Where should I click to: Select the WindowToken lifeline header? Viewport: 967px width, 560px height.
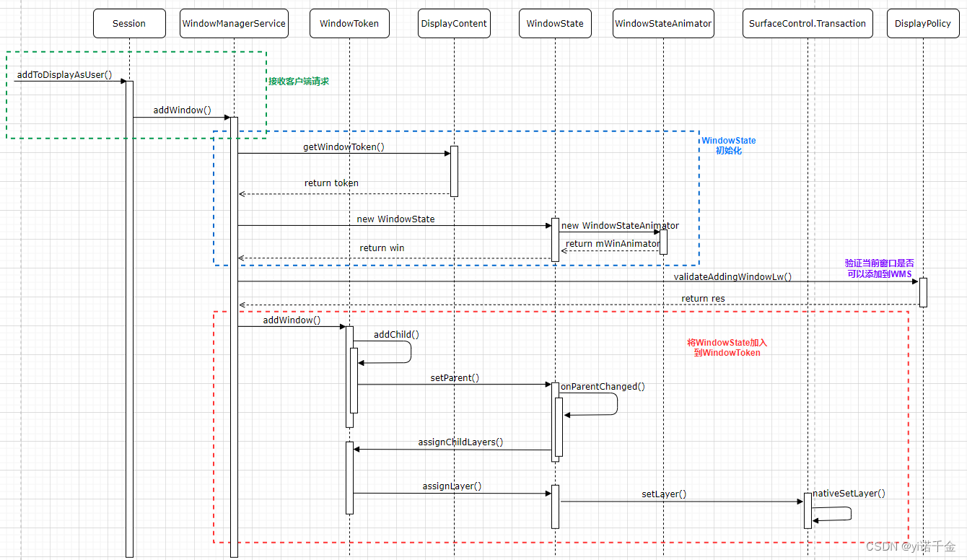(349, 23)
